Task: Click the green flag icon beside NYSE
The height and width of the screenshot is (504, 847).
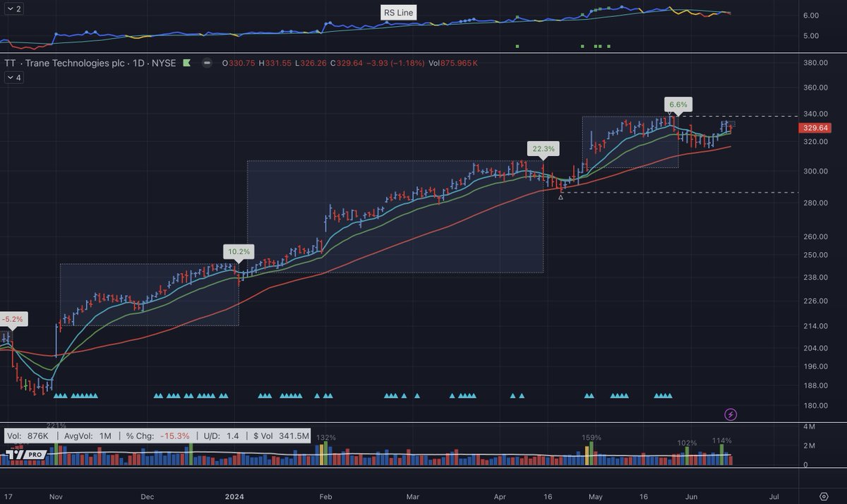Action: pyautogui.click(x=186, y=63)
